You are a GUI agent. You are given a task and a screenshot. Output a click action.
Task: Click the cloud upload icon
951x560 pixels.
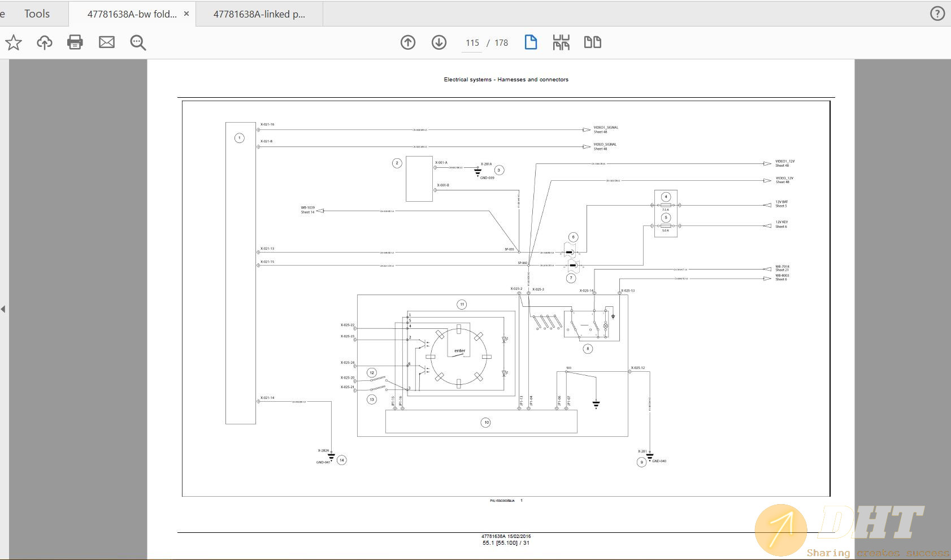(x=44, y=42)
